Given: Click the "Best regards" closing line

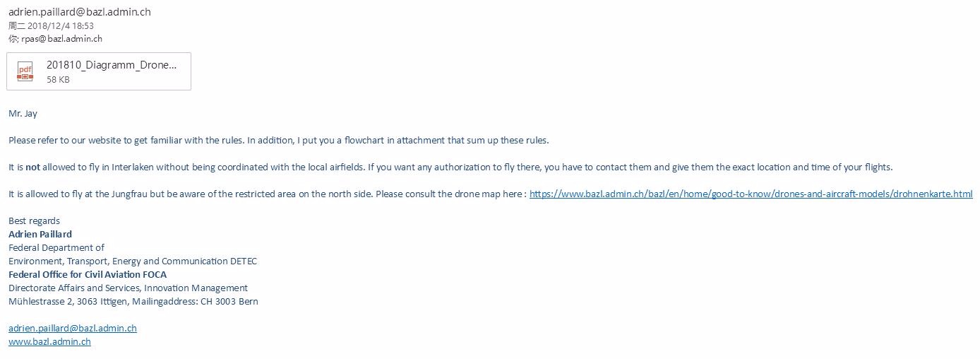Looking at the screenshot, I should point(34,220).
